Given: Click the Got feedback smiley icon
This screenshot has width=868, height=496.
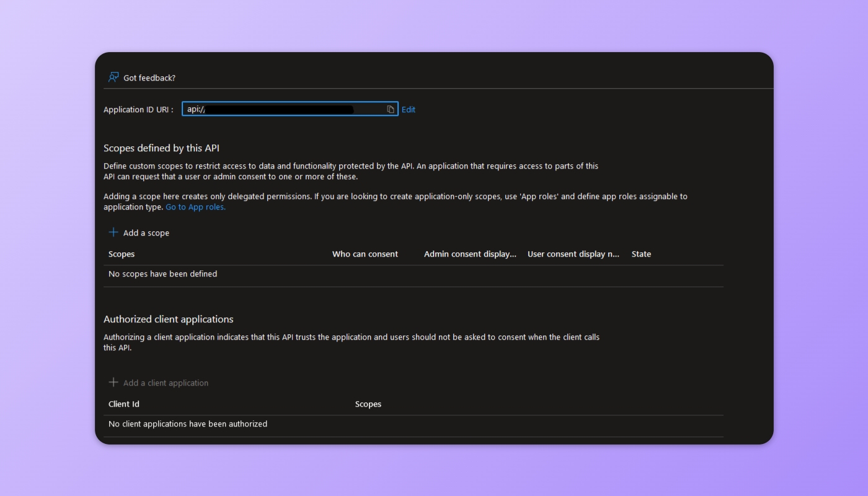Looking at the screenshot, I should pyautogui.click(x=113, y=77).
